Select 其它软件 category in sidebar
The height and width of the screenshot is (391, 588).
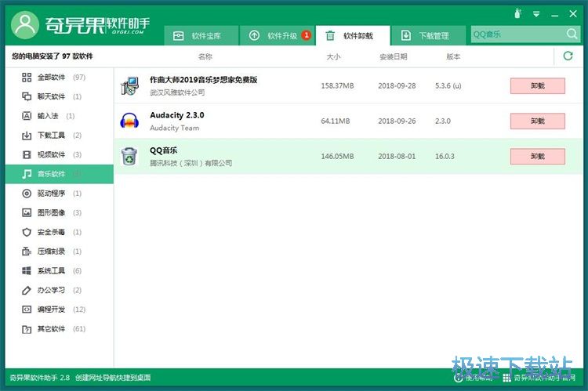point(60,329)
